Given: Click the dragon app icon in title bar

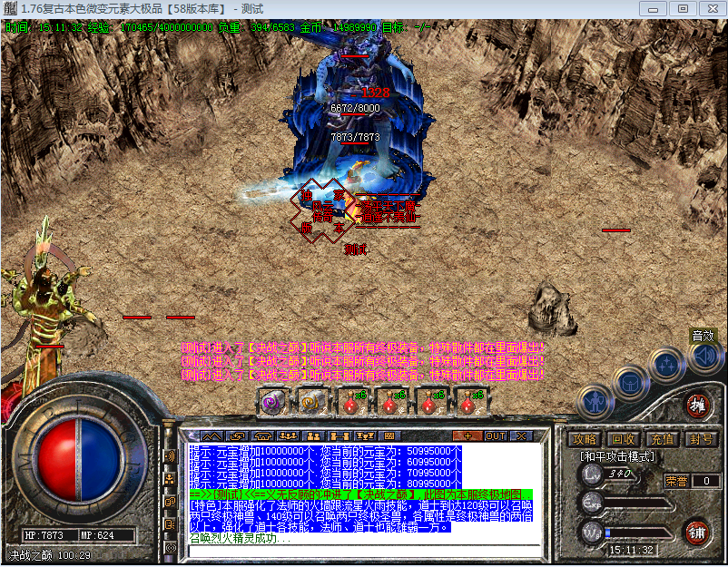Looking at the screenshot, I should point(9,9).
